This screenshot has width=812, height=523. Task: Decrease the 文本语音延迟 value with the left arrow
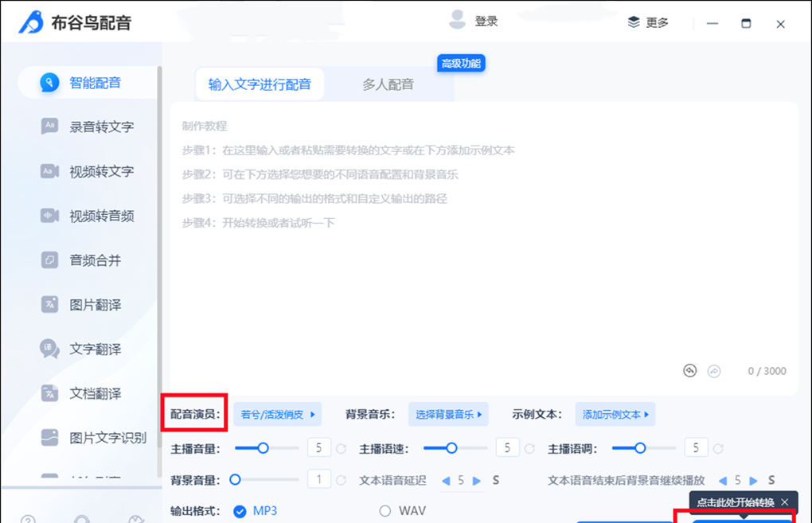click(446, 481)
